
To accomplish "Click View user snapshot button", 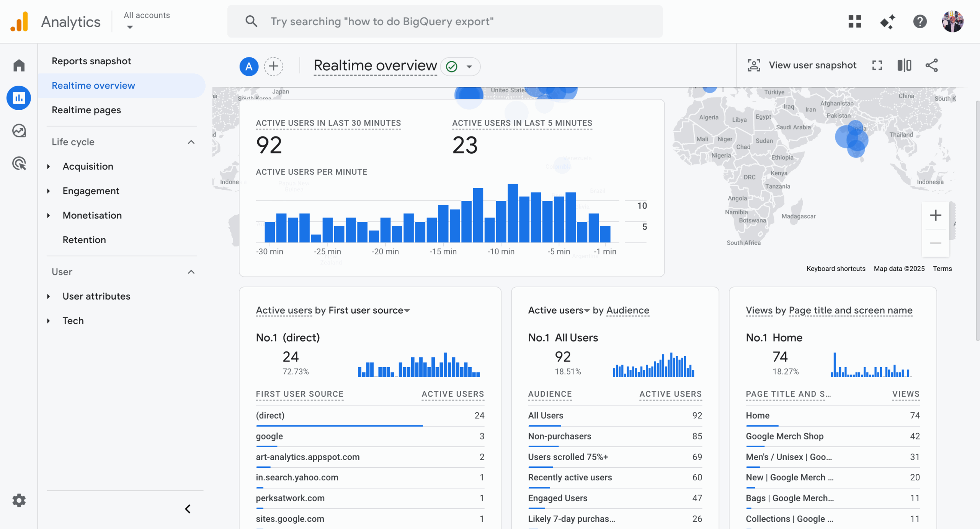I will click(802, 65).
